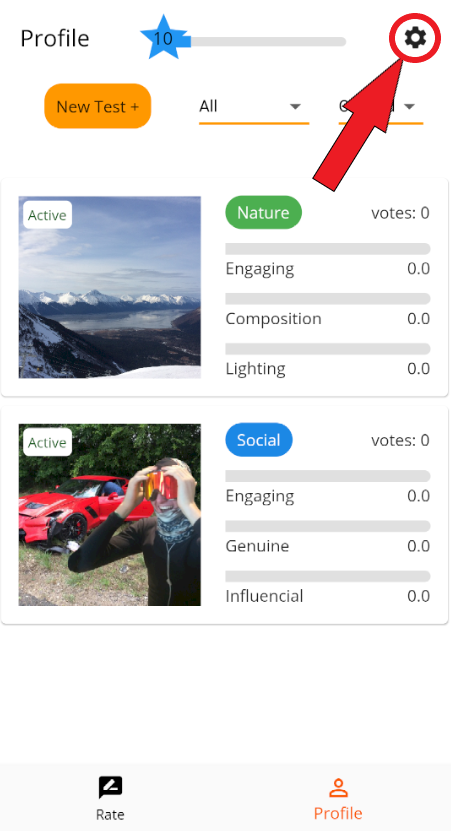451x831 pixels.
Task: Open the All filter dropdown
Action: click(x=253, y=107)
